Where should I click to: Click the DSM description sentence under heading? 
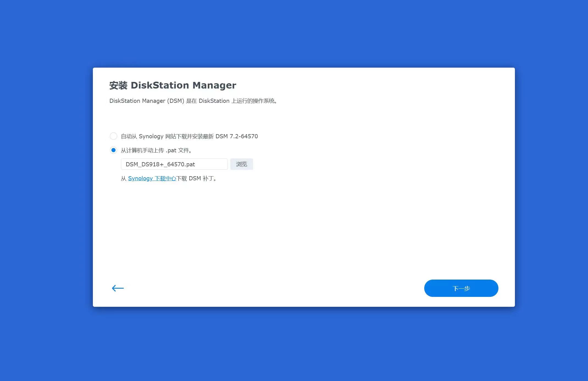pyautogui.click(x=193, y=101)
